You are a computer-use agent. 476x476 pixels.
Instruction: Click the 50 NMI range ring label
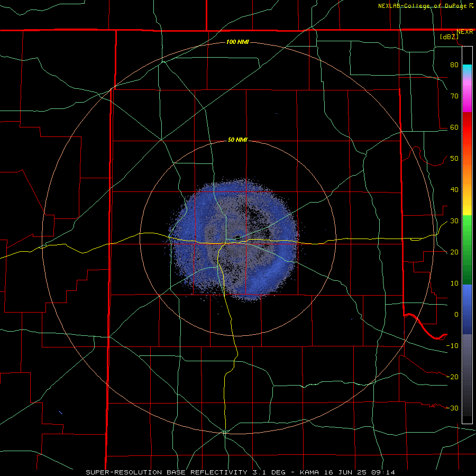point(237,140)
